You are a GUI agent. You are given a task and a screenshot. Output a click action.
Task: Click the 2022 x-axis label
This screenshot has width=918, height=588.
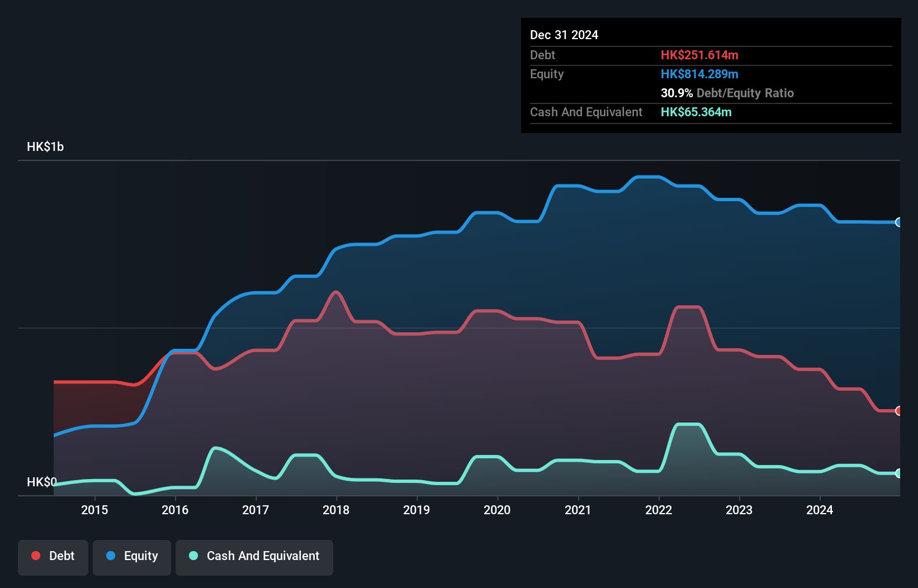(659, 510)
